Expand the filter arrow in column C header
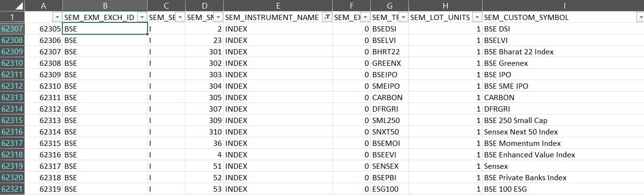This screenshot has height=195, width=644. pos(180,17)
